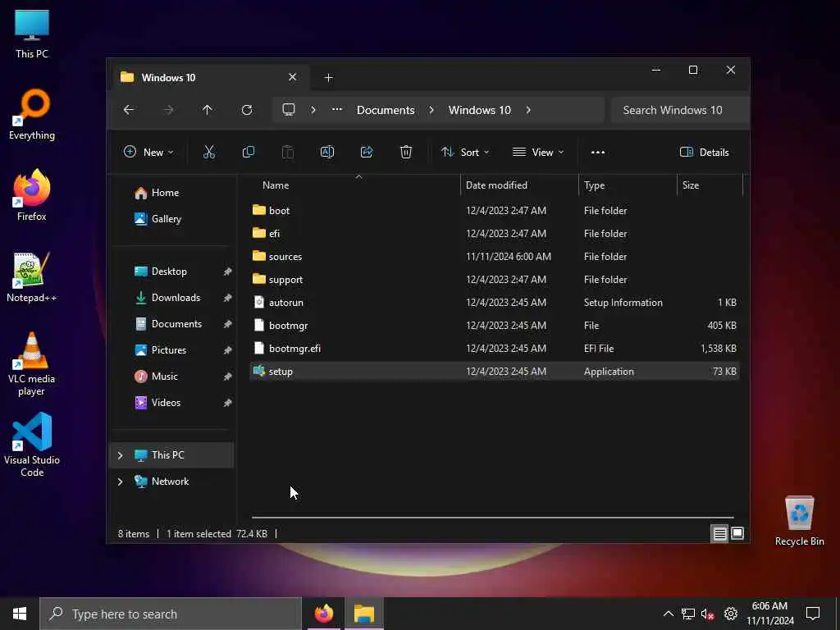Open the settings gear in tray
This screenshot has width=840, height=630.
click(731, 614)
